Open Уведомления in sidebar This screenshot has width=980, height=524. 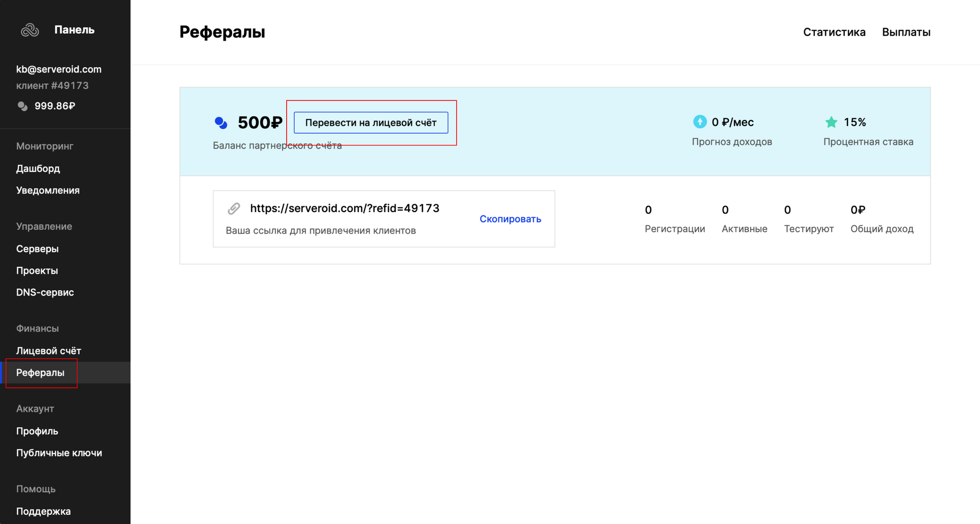tap(48, 190)
